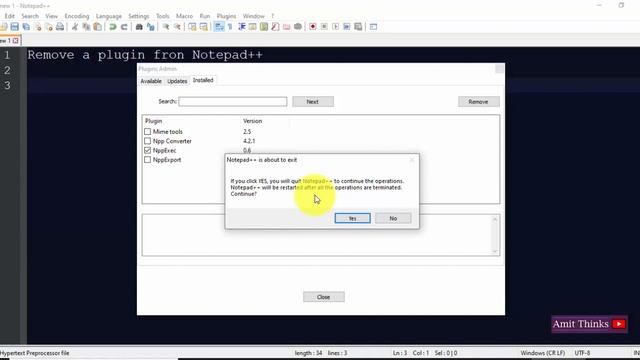Click the Close button in Plugins Admin
The image size is (640, 360).
coord(324,297)
